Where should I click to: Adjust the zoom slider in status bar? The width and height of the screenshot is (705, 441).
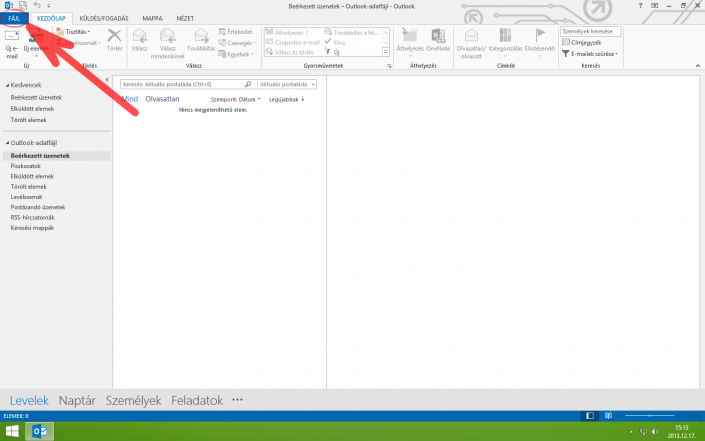tap(651, 415)
